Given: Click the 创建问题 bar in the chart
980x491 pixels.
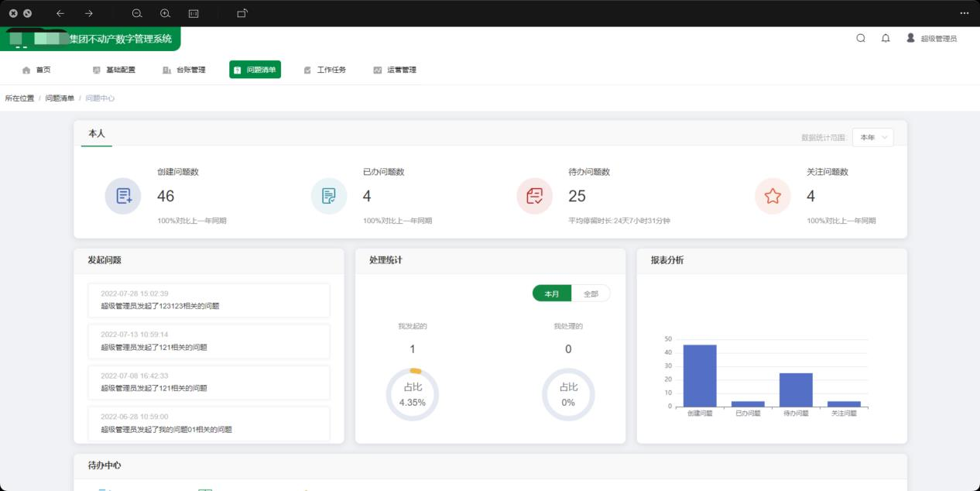Looking at the screenshot, I should [x=700, y=376].
